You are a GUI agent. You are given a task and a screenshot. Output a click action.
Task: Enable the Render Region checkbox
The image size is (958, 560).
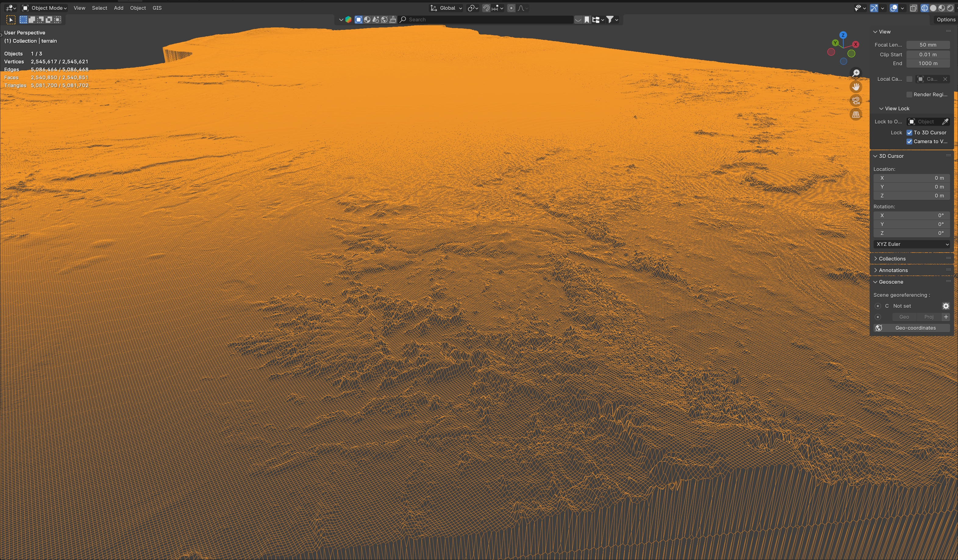click(909, 94)
